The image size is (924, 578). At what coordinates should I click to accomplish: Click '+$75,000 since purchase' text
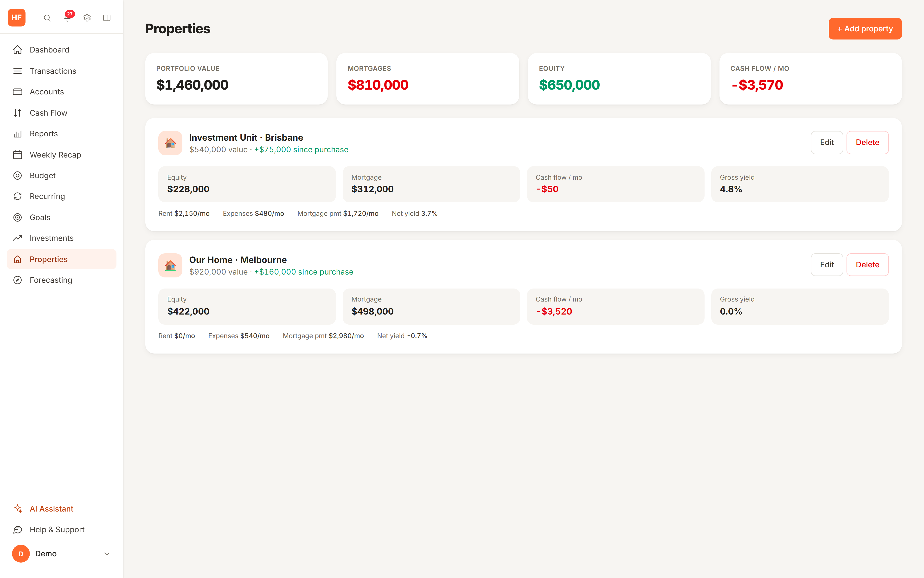[301, 150]
